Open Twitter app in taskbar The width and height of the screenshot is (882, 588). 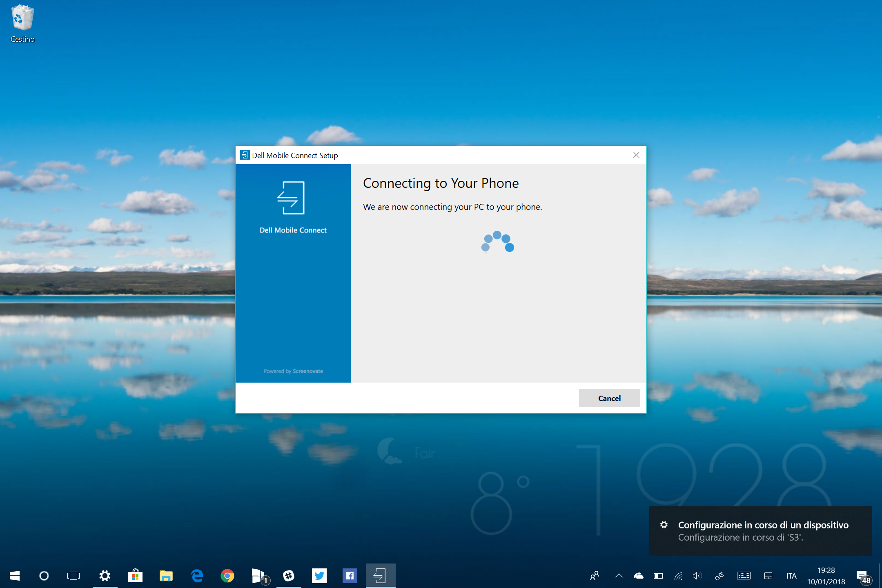(319, 576)
